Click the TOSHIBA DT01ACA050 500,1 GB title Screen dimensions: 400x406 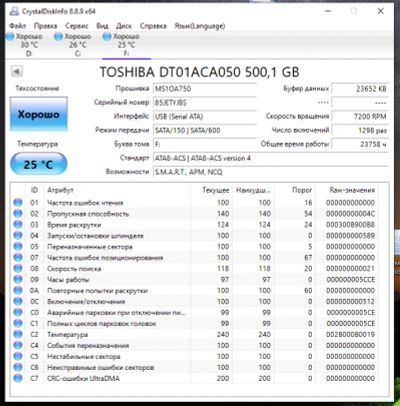tap(199, 72)
